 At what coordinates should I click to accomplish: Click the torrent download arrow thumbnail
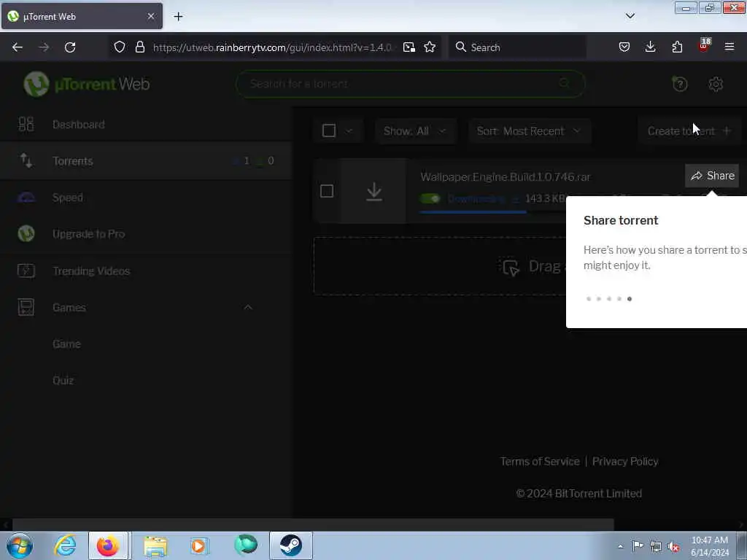pyautogui.click(x=374, y=192)
